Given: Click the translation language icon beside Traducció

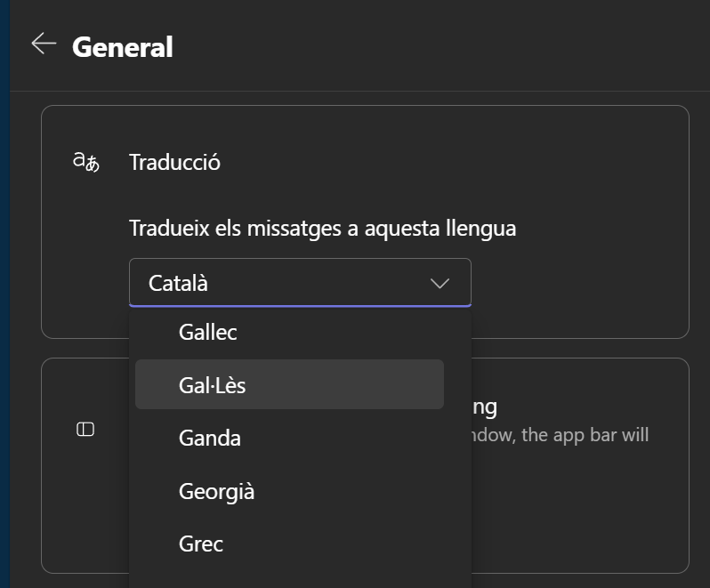Looking at the screenshot, I should pos(86,162).
